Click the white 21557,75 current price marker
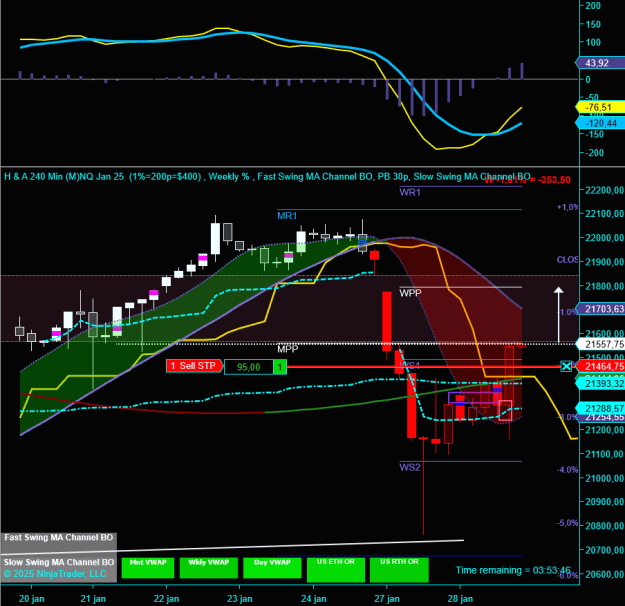 click(602, 344)
